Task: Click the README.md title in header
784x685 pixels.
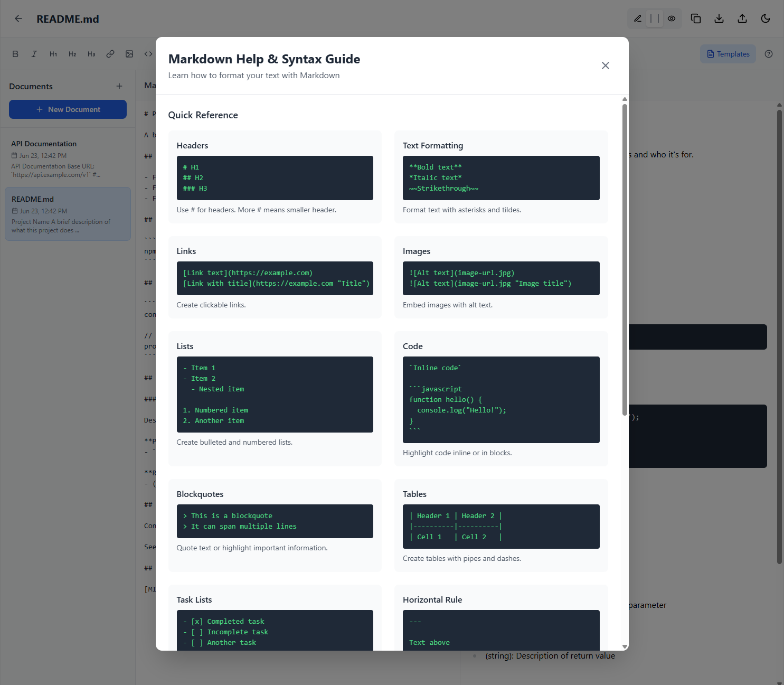Action: (68, 19)
